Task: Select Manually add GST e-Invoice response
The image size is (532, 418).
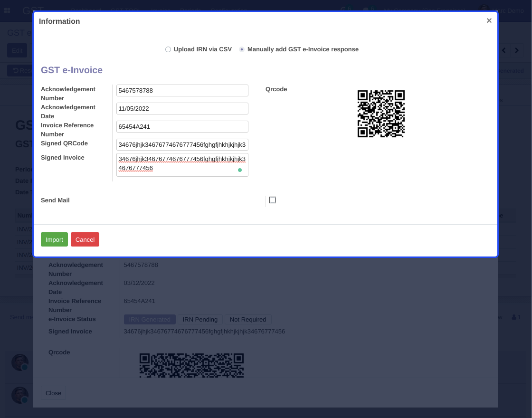Action: coord(242,49)
